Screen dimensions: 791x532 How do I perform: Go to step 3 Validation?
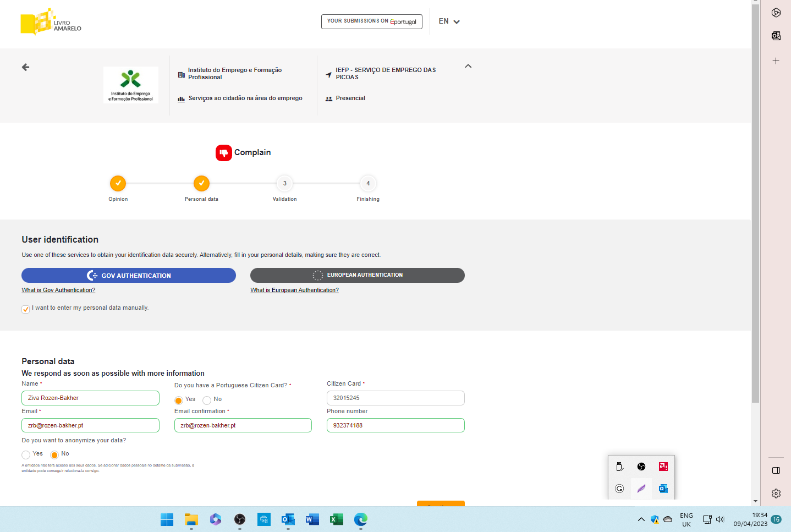284,183
